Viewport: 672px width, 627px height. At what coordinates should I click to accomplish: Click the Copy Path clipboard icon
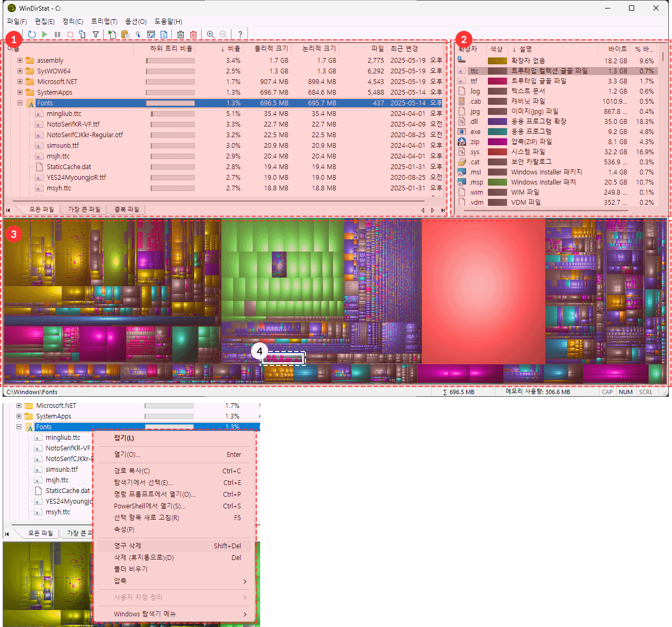(x=125, y=35)
